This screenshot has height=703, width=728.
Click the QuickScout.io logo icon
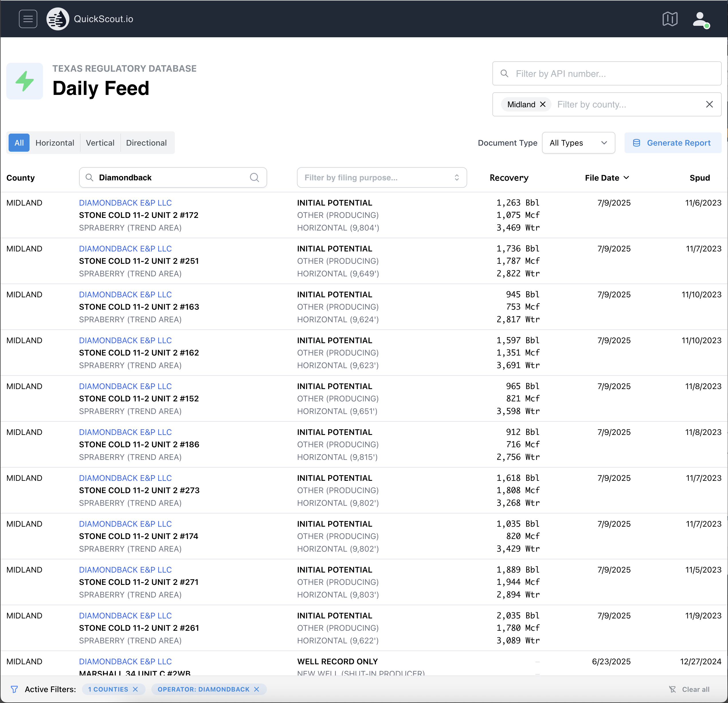(58, 19)
